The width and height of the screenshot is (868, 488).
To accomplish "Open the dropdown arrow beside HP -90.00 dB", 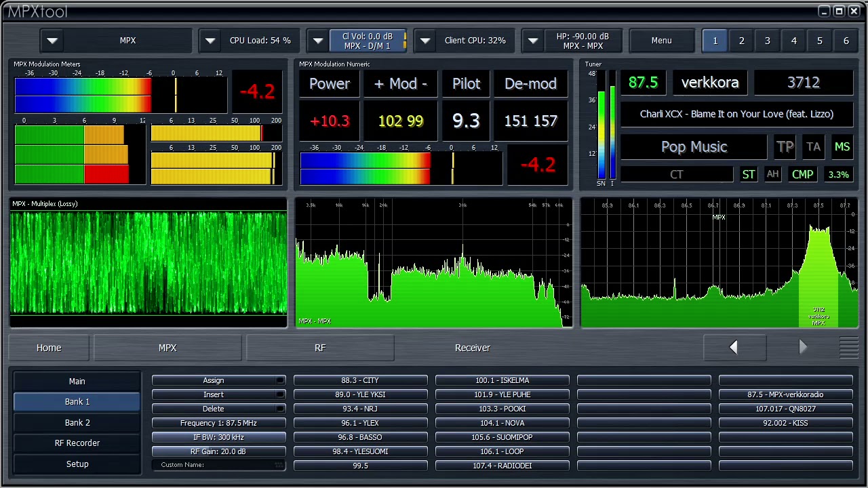I will click(533, 41).
